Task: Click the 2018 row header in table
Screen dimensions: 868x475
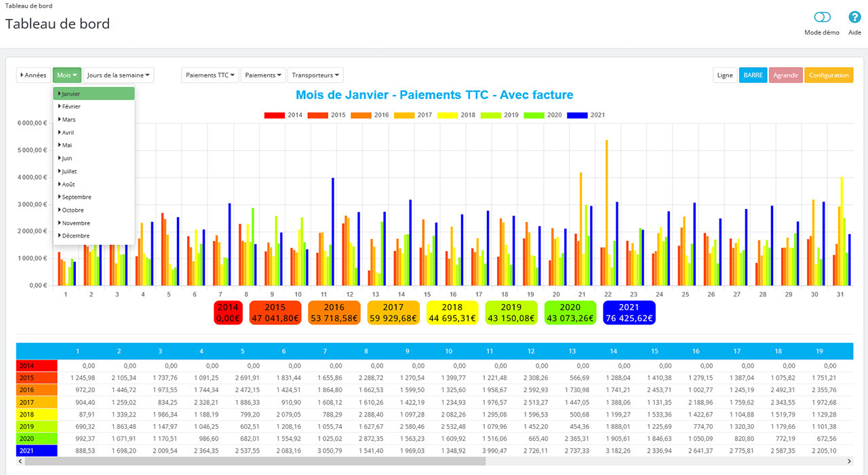Action: click(37, 414)
